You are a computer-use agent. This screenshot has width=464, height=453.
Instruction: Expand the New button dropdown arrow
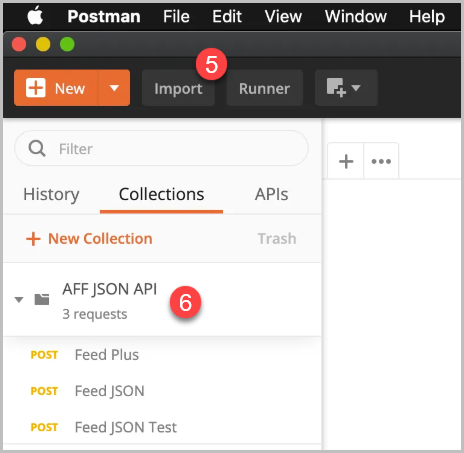coord(114,88)
